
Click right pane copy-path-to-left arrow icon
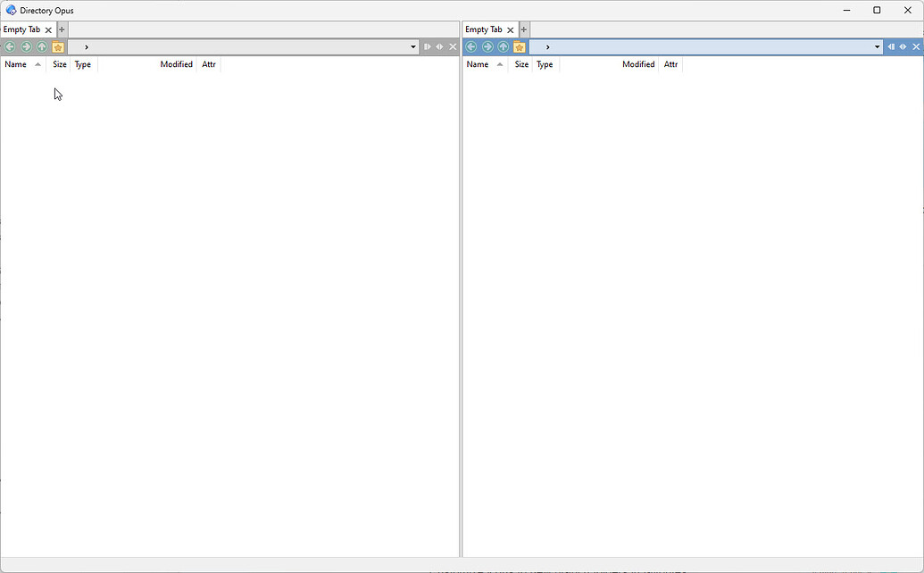(x=891, y=46)
